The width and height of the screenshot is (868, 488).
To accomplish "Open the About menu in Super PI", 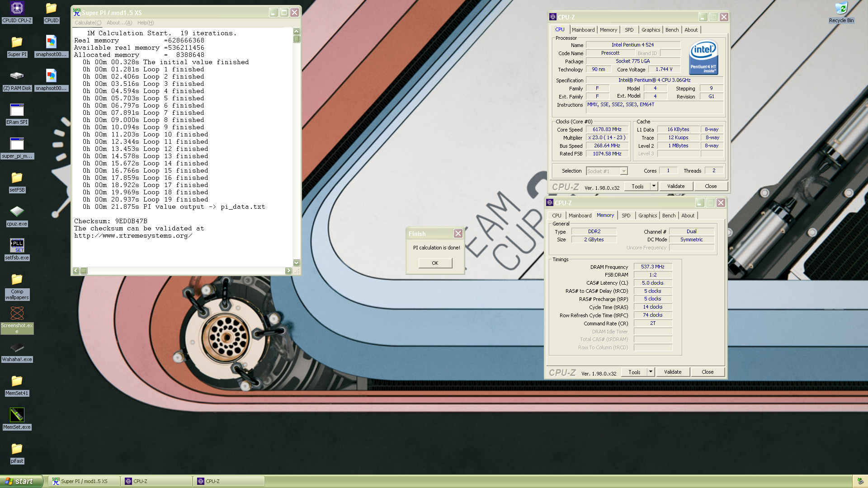I will tap(119, 23).
